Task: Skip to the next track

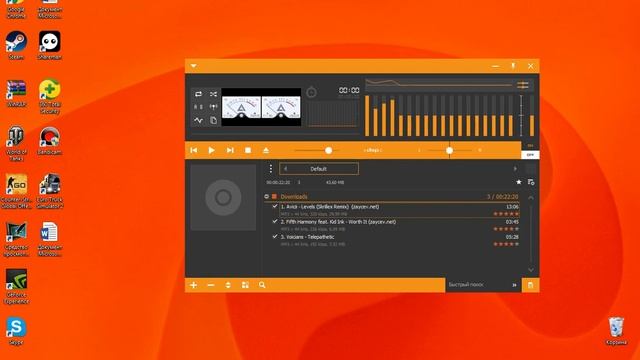Action: click(230, 150)
